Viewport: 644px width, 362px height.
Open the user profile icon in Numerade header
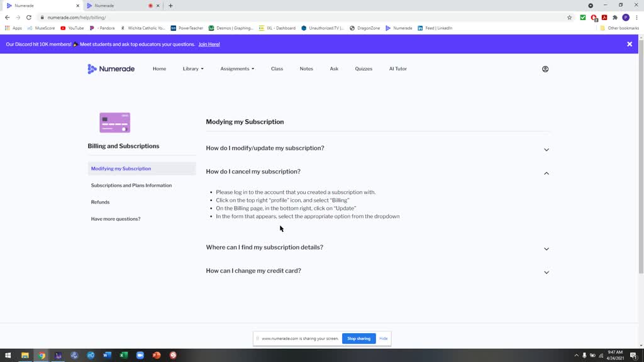tap(545, 69)
